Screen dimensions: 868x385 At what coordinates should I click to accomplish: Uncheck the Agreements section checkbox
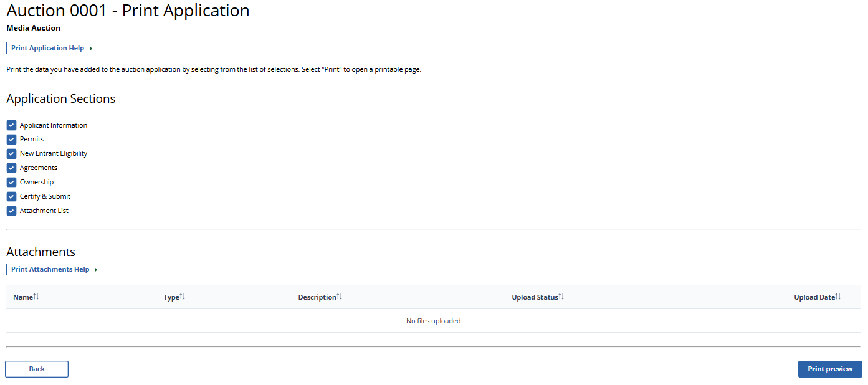tap(11, 168)
